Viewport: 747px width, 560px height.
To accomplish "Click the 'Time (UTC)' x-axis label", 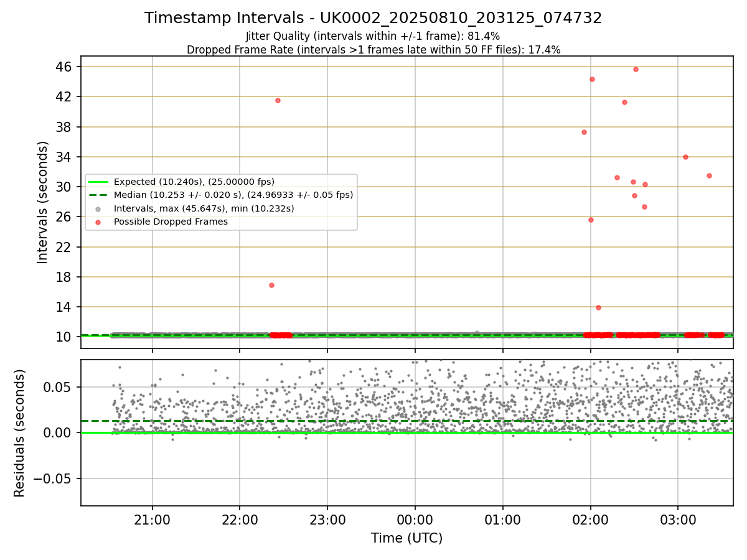I will pyautogui.click(x=406, y=538).
